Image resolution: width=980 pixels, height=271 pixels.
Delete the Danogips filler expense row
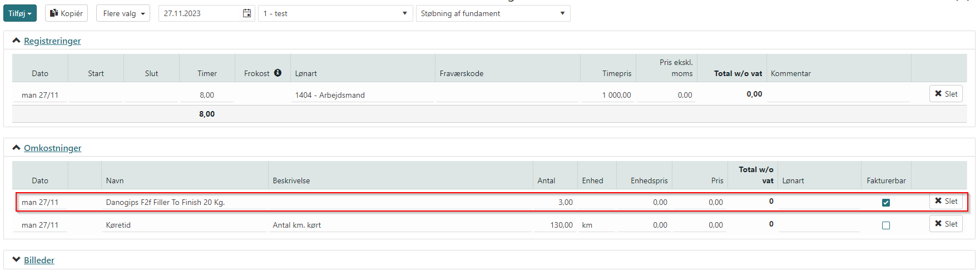click(946, 201)
